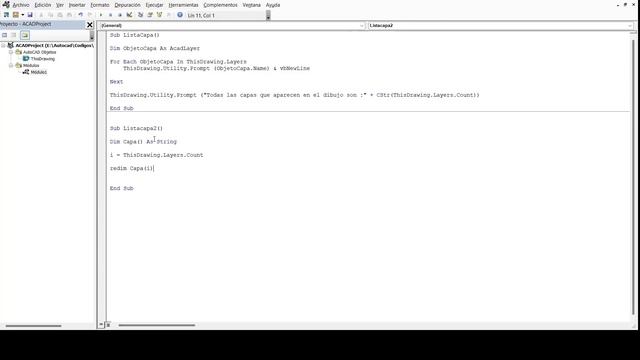The width and height of the screenshot is (640, 360).
Task: Click the Redo arrow toolbar icon
Action: 90,15
